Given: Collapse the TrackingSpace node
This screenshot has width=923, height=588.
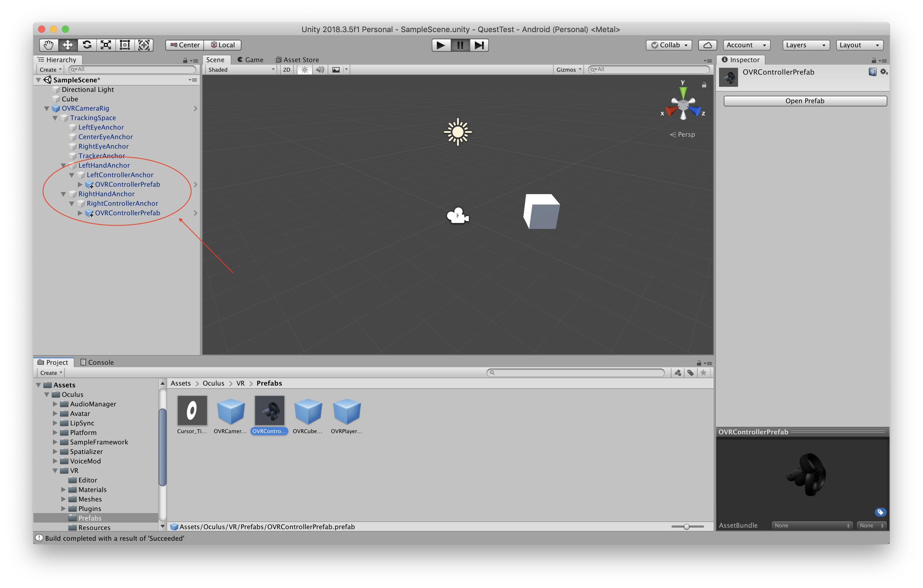Looking at the screenshot, I should click(x=55, y=118).
